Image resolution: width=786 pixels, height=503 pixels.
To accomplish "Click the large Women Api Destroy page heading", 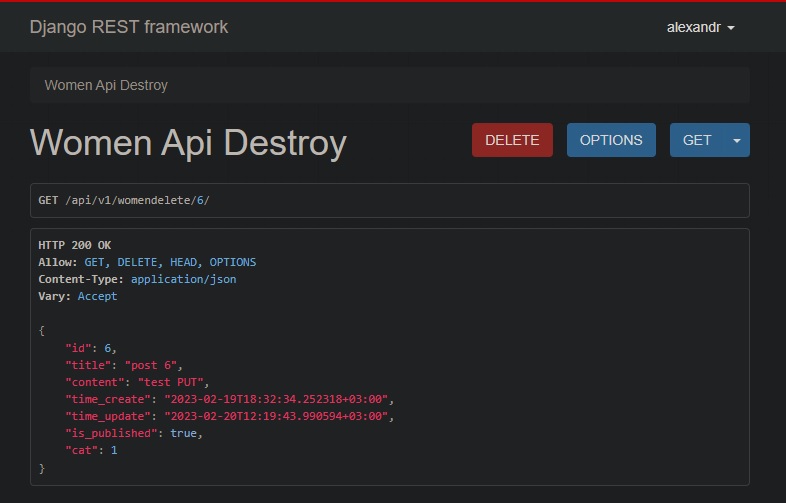I will point(188,143).
